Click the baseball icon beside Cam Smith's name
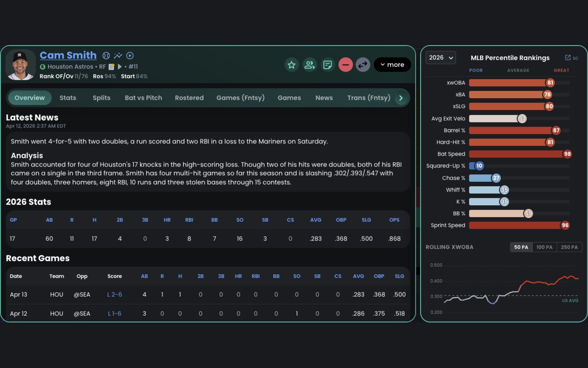Image resolution: width=588 pixels, height=368 pixels. pos(106,56)
